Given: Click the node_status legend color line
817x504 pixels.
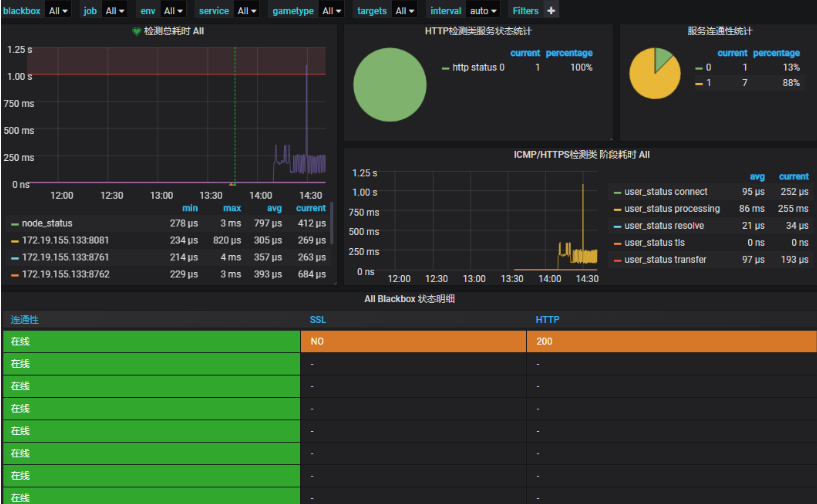Looking at the screenshot, I should click(x=14, y=224).
